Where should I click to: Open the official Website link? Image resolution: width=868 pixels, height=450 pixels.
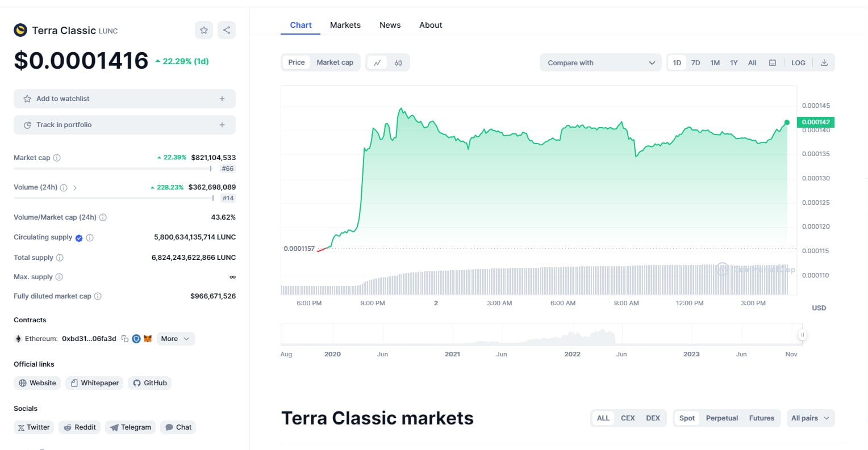(37, 383)
